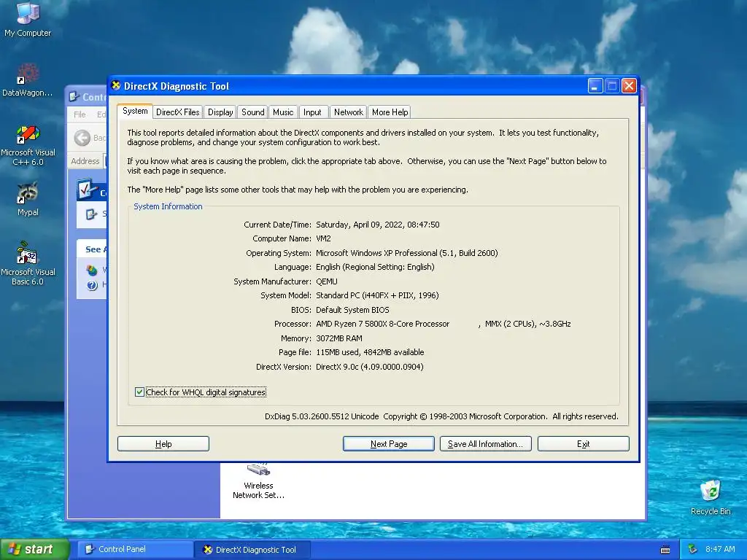Select the Input tab
Image resolution: width=747 pixels, height=560 pixels.
[x=312, y=112]
